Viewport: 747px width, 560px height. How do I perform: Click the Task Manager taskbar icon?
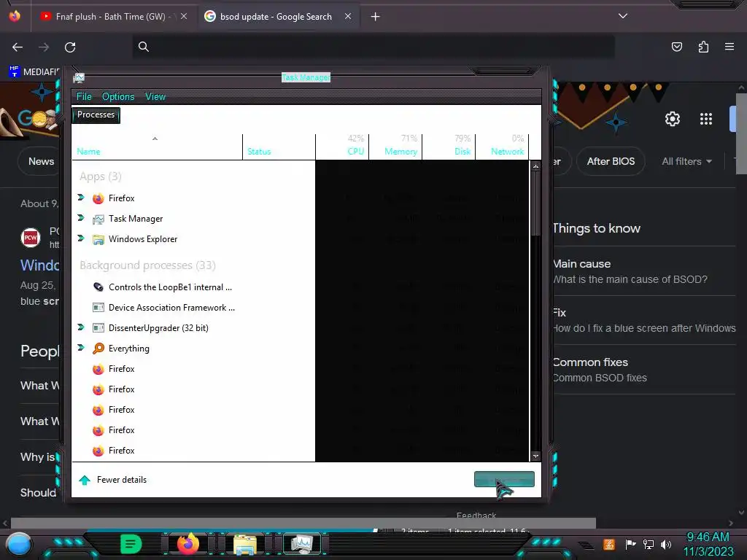click(x=301, y=544)
